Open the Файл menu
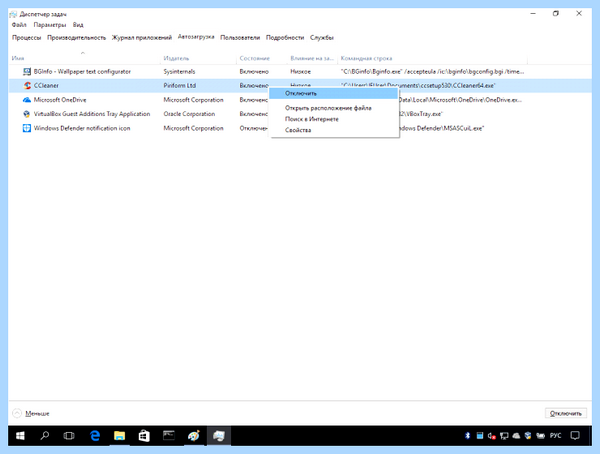 19,25
